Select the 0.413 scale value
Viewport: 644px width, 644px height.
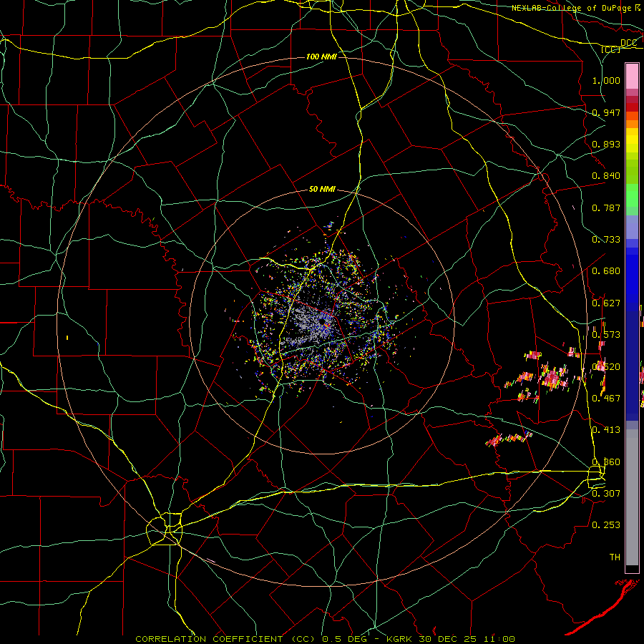(x=606, y=430)
